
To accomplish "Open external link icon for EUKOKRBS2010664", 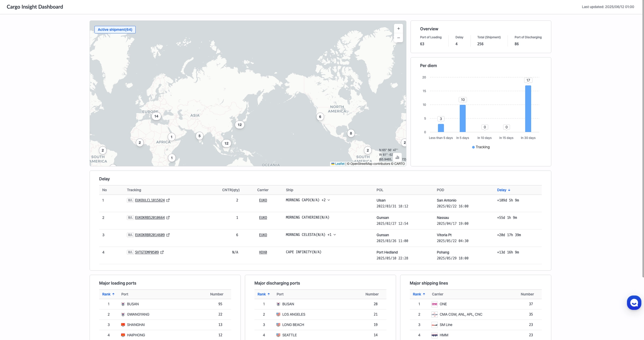I will 168,218.
